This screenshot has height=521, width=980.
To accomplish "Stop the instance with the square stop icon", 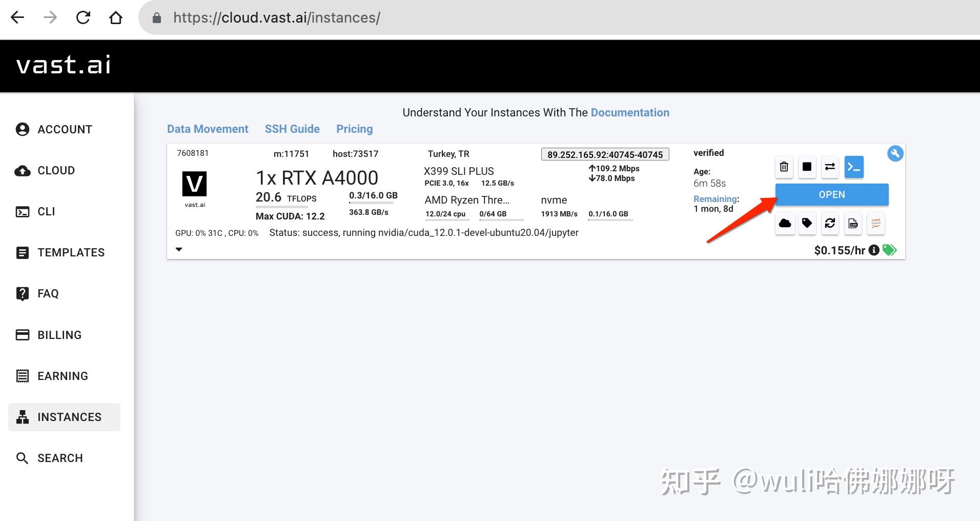I will point(806,167).
